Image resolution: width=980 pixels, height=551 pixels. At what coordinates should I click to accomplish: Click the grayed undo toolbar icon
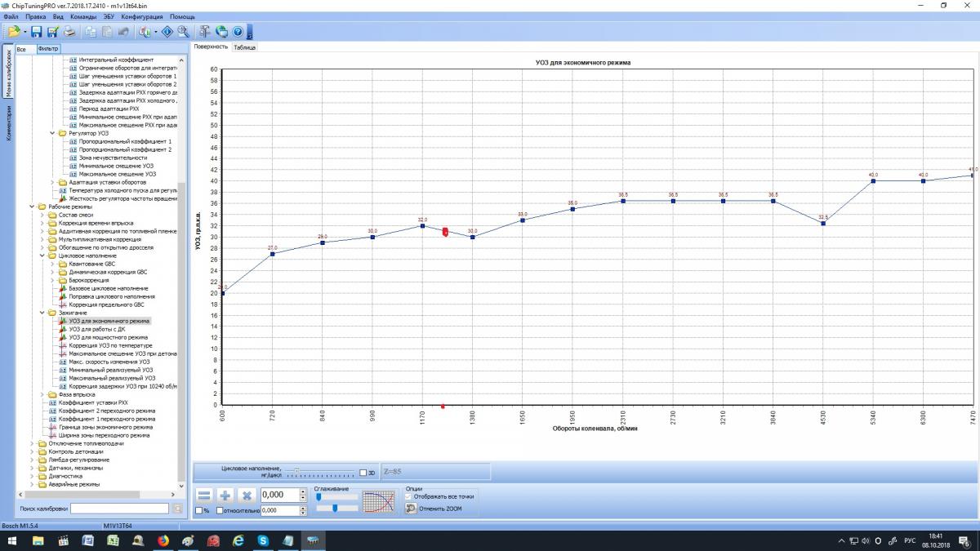pos(122,32)
